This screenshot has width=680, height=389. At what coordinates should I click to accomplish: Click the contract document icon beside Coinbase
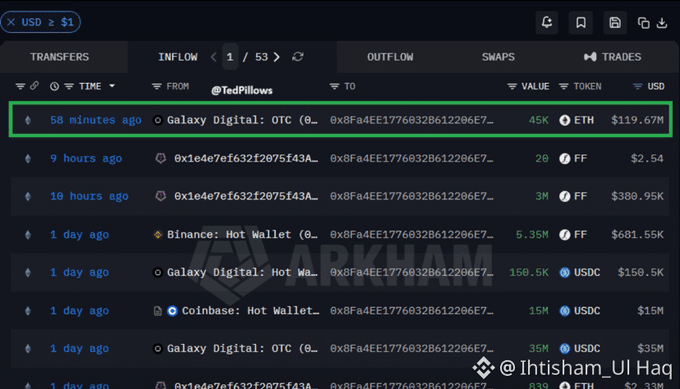158,311
